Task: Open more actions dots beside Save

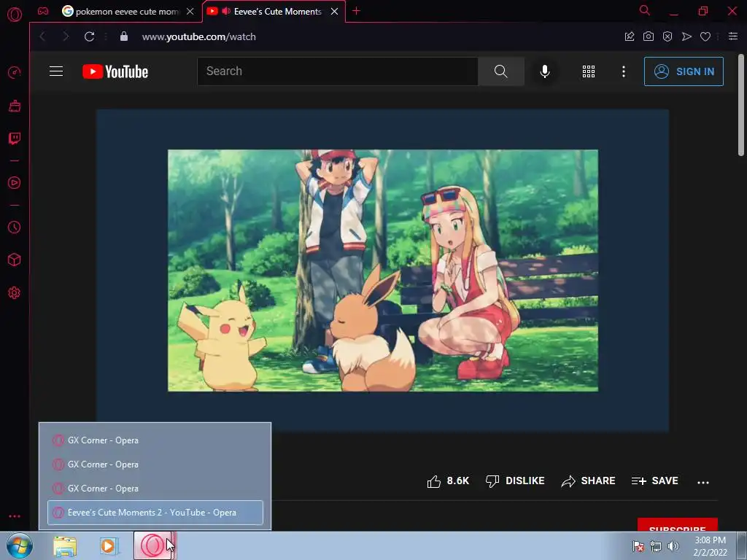Action: pyautogui.click(x=703, y=482)
